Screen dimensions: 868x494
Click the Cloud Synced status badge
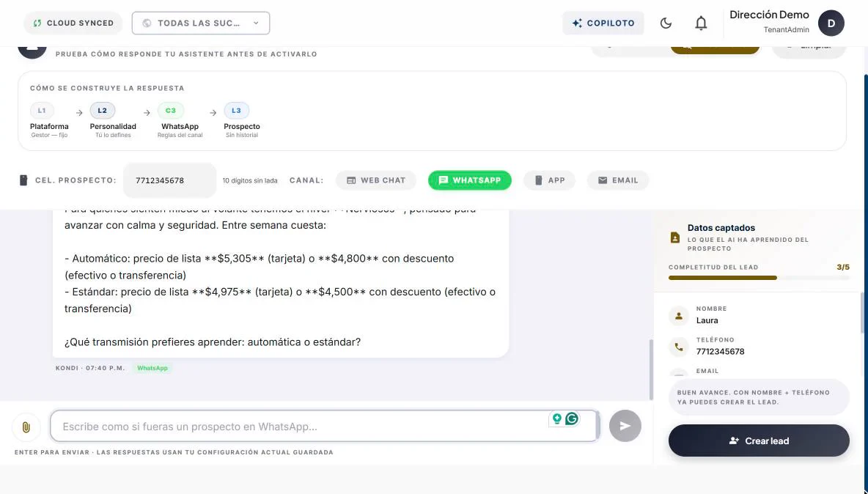73,23
